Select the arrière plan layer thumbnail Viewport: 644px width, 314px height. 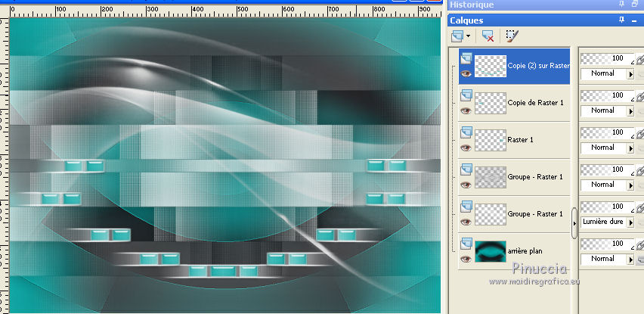[x=491, y=251]
